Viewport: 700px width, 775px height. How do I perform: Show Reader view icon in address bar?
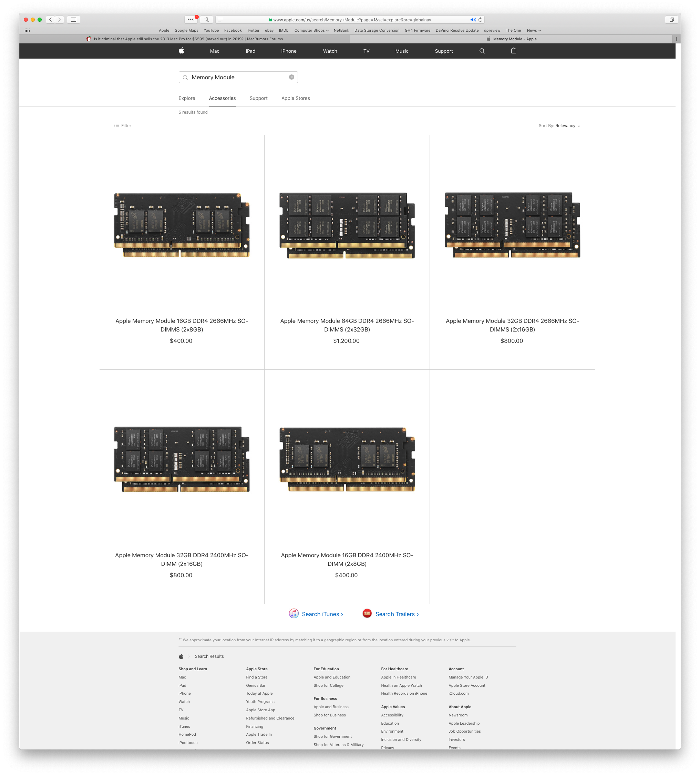click(220, 20)
